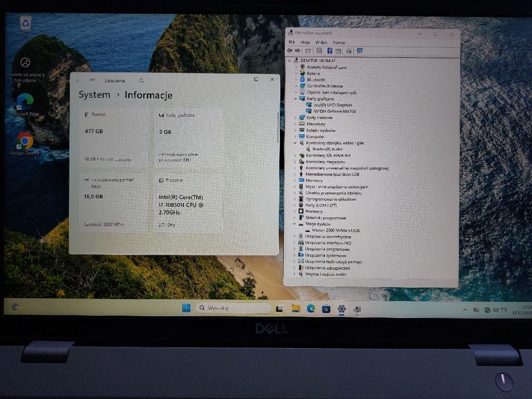Click the Baterie category icon in Device Manager
The height and width of the screenshot is (399, 532).
[x=302, y=74]
